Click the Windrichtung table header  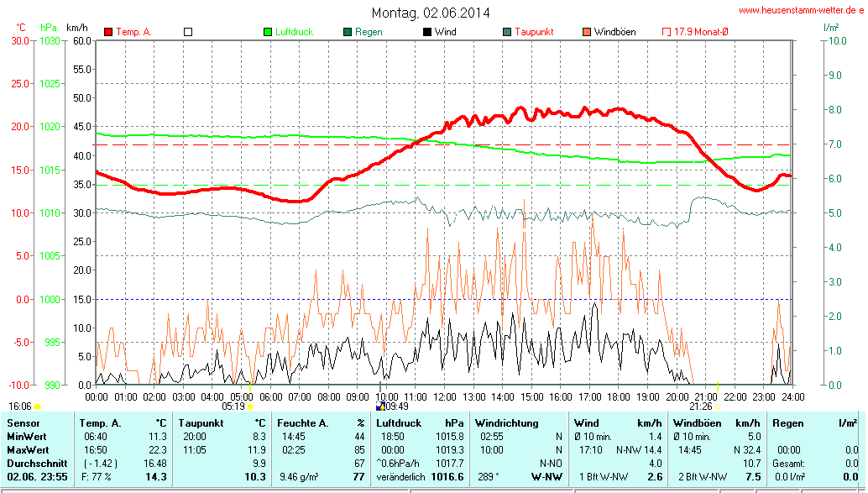point(506,423)
